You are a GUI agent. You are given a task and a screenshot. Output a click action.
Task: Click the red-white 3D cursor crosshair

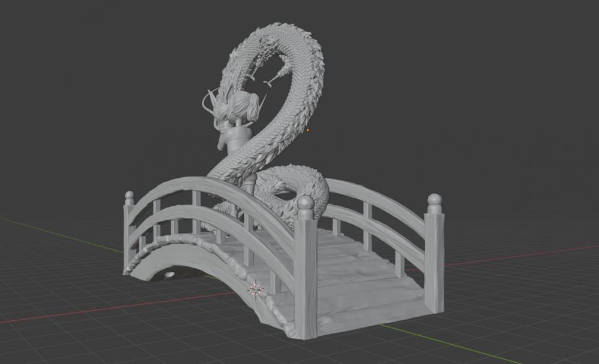(x=257, y=289)
